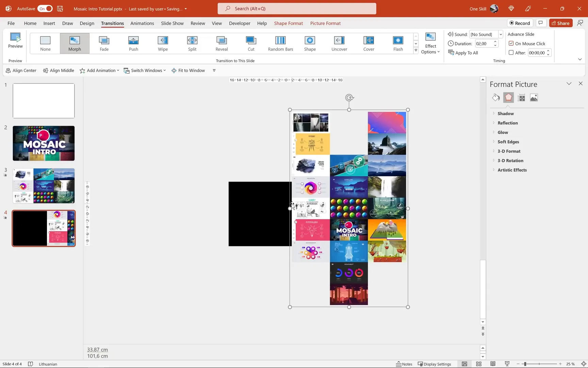This screenshot has width=588, height=368.
Task: Open the Animations tab
Action: pos(142,23)
